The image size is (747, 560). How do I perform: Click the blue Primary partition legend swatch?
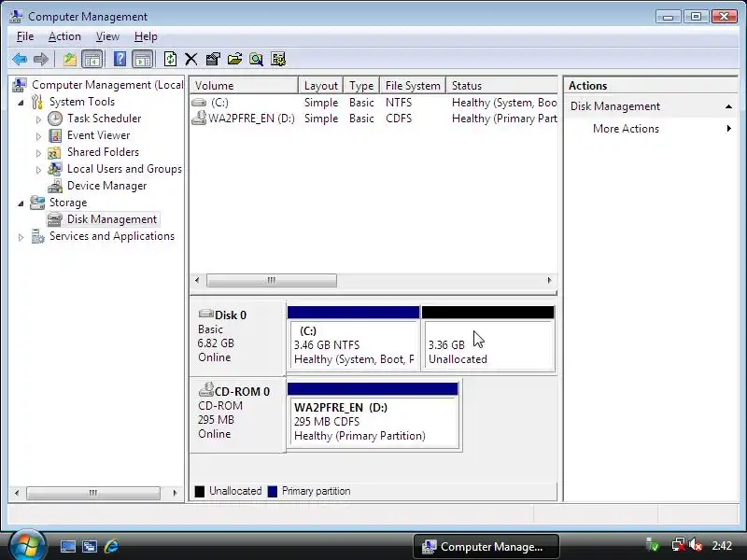pyautogui.click(x=273, y=492)
